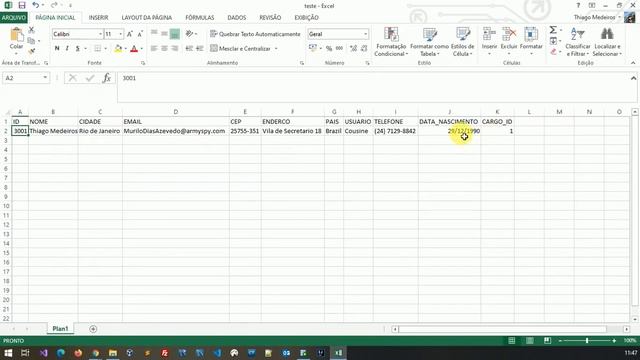Click the Fill down icon

coord(553,41)
